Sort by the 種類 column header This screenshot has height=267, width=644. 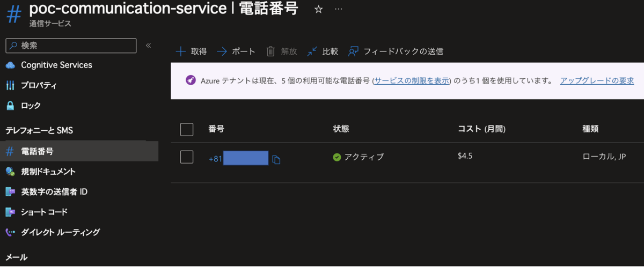click(x=590, y=129)
